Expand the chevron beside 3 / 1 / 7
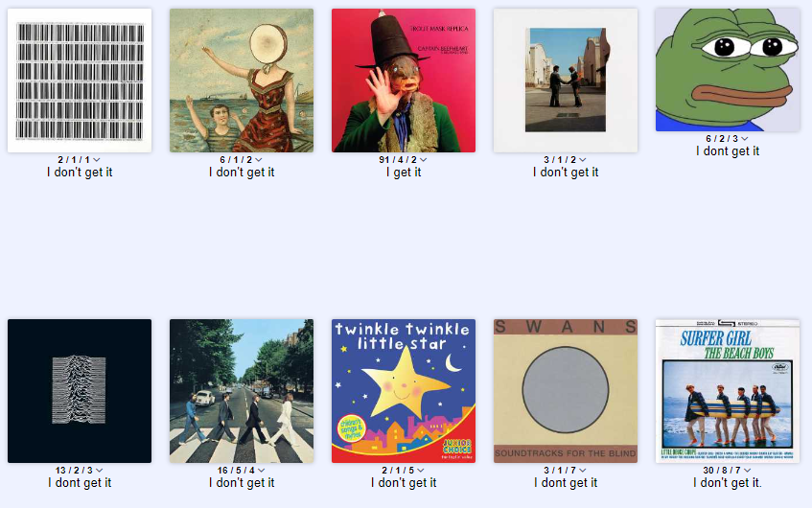Viewport: 812px width, 508px height. click(x=583, y=471)
